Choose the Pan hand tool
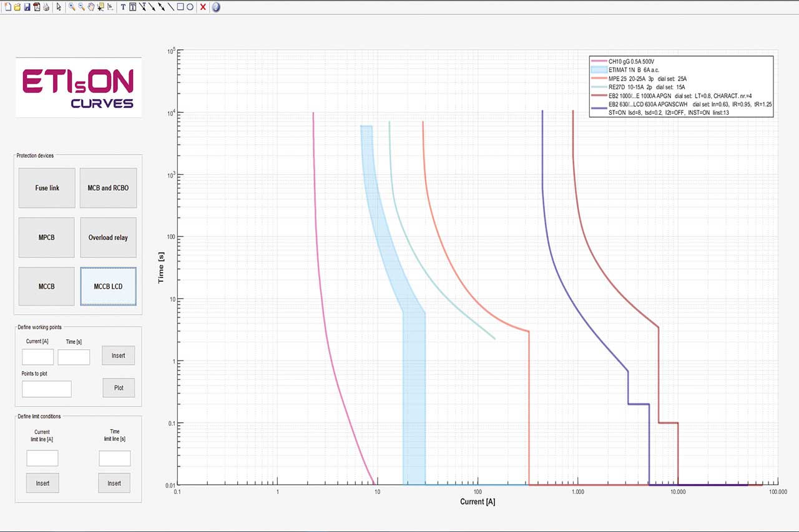Image resolution: width=799 pixels, height=532 pixels. tap(91, 7)
